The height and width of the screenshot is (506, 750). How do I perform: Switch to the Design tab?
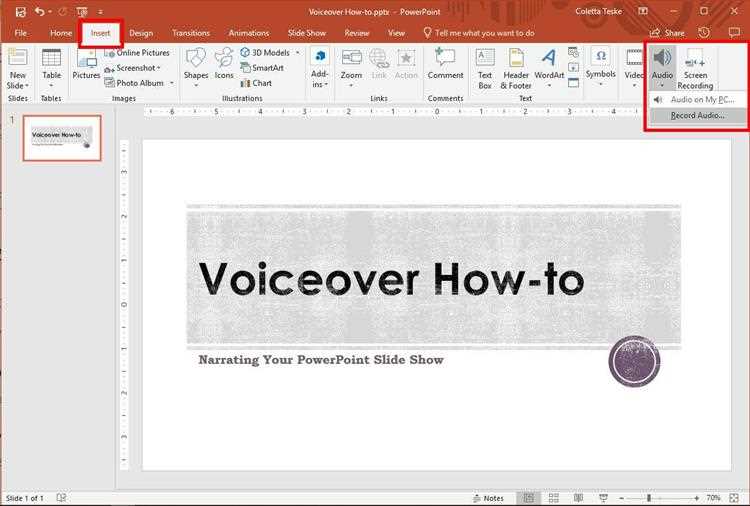(141, 33)
